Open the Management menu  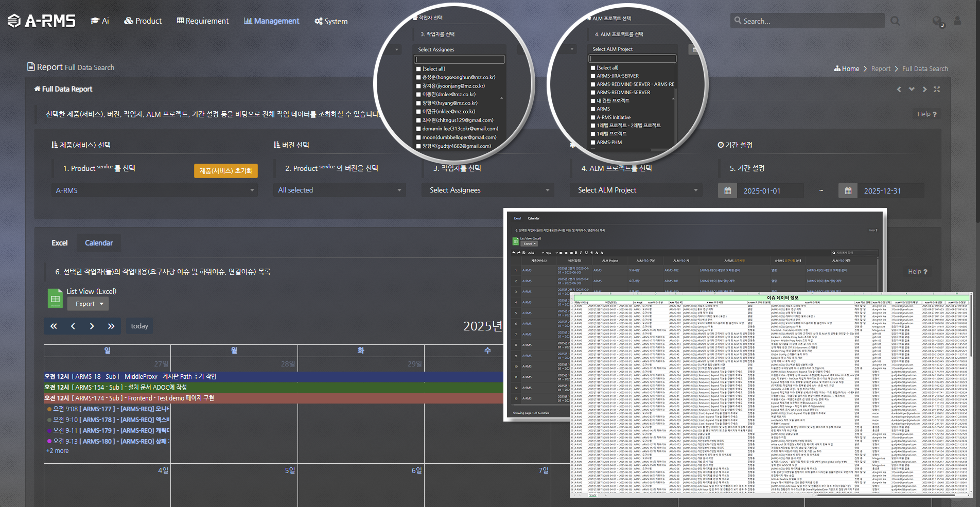click(x=271, y=21)
